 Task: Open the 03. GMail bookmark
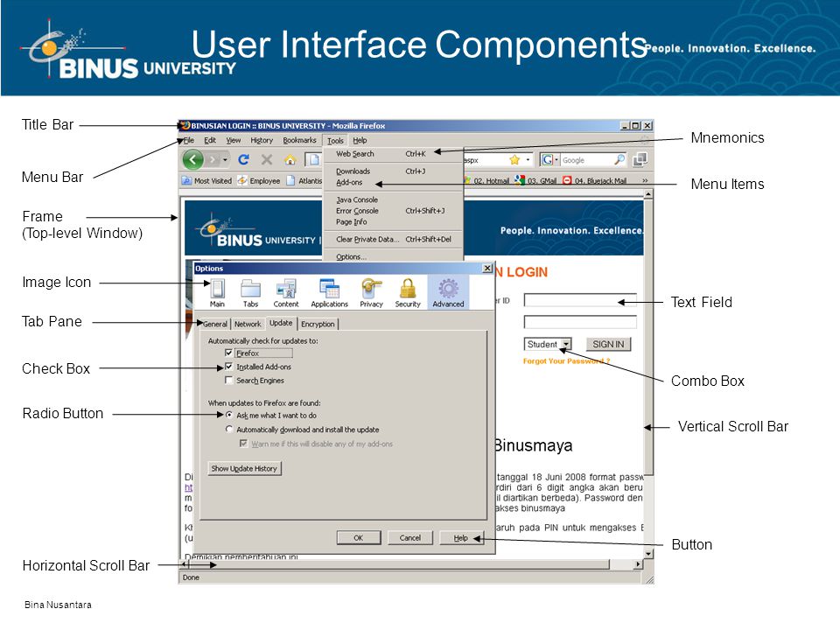tap(535, 180)
